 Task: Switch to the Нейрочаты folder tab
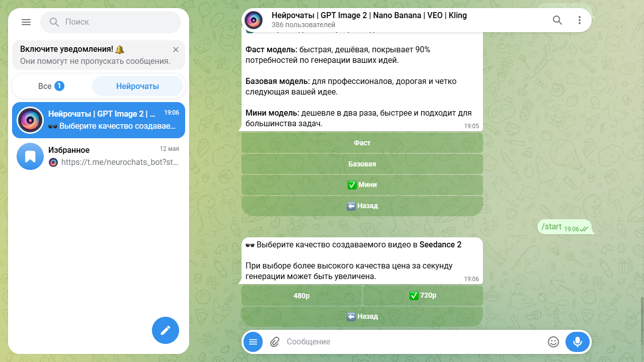pos(137,86)
